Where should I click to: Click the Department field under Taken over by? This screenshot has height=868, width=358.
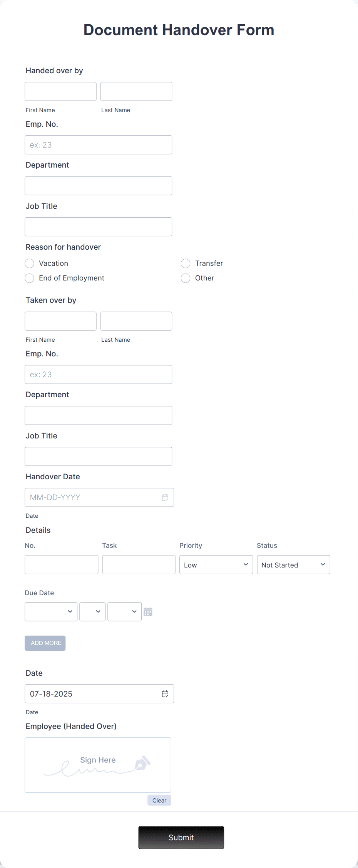tap(98, 415)
